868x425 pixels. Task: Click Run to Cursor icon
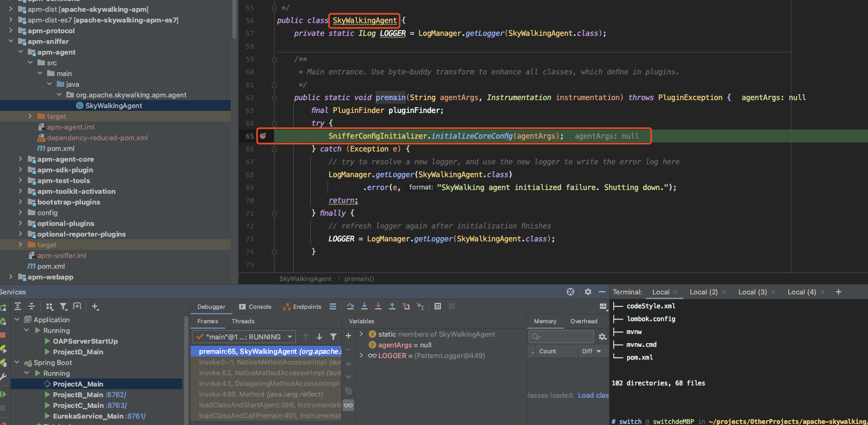coord(420,306)
